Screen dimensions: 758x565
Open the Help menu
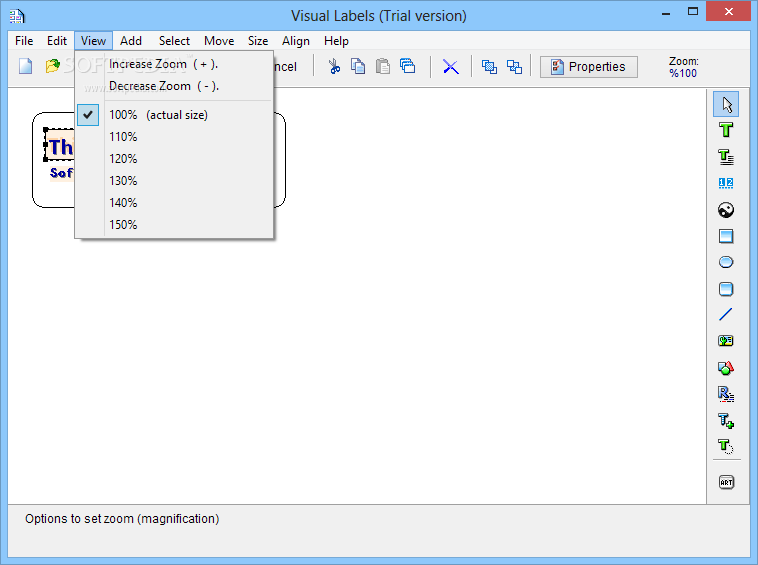336,41
